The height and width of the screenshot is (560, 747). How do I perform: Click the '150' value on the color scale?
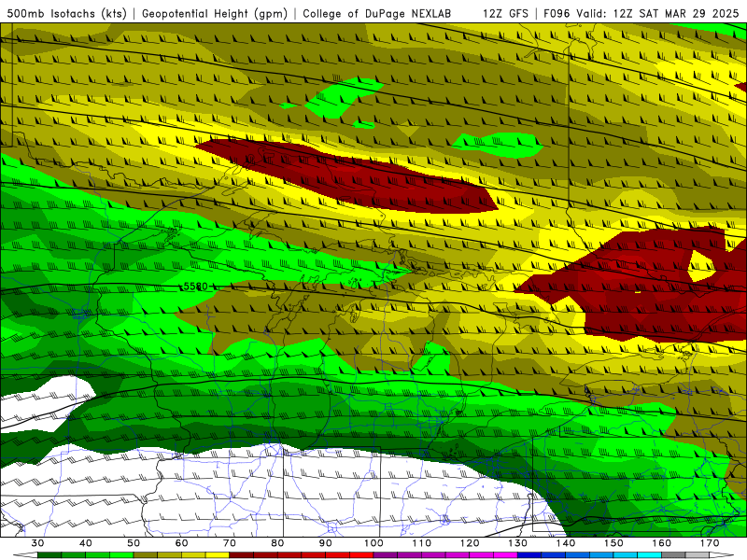613,543
